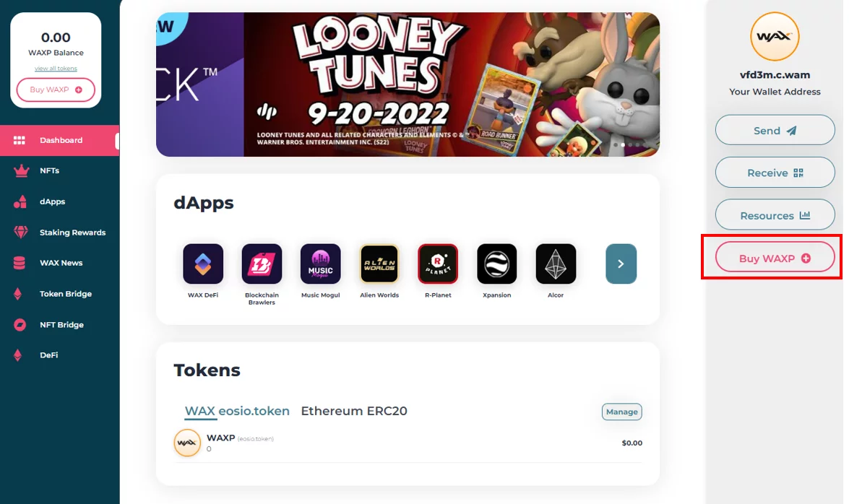The width and height of the screenshot is (849, 504).
Task: Launch the Blockchain Brawlers dApp icon
Action: tap(262, 264)
